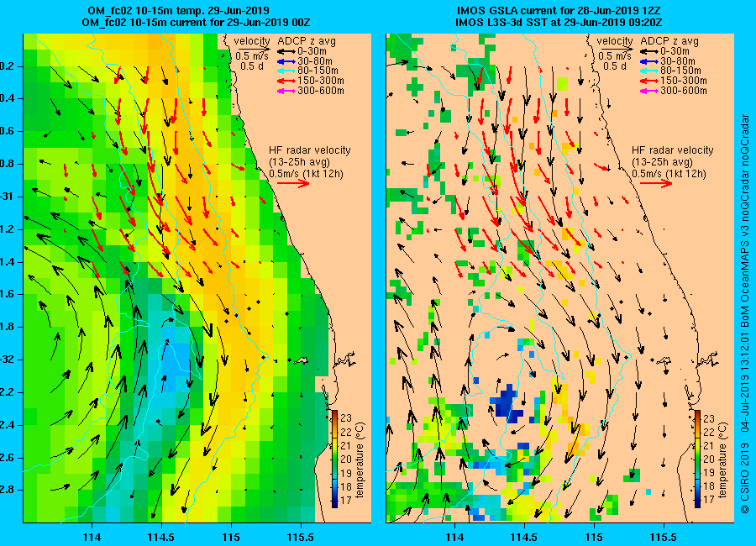Click the blue 30-80m arrow in right legend

pos(648,61)
